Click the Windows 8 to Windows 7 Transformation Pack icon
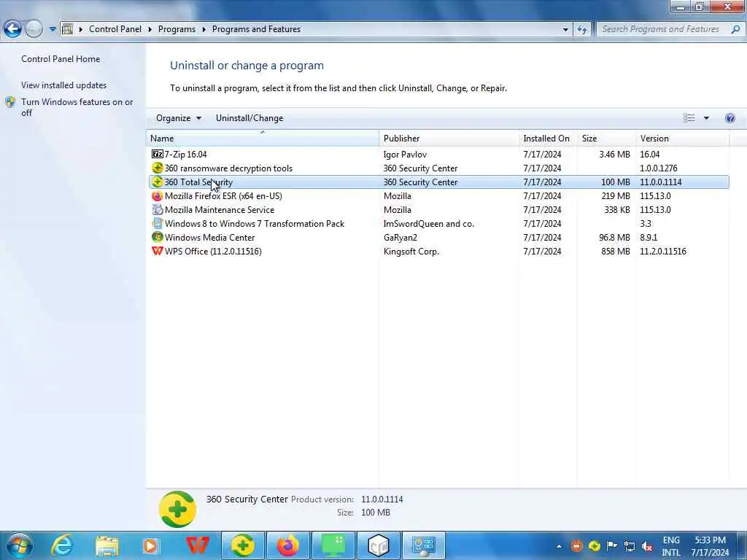747x560 pixels. (158, 223)
